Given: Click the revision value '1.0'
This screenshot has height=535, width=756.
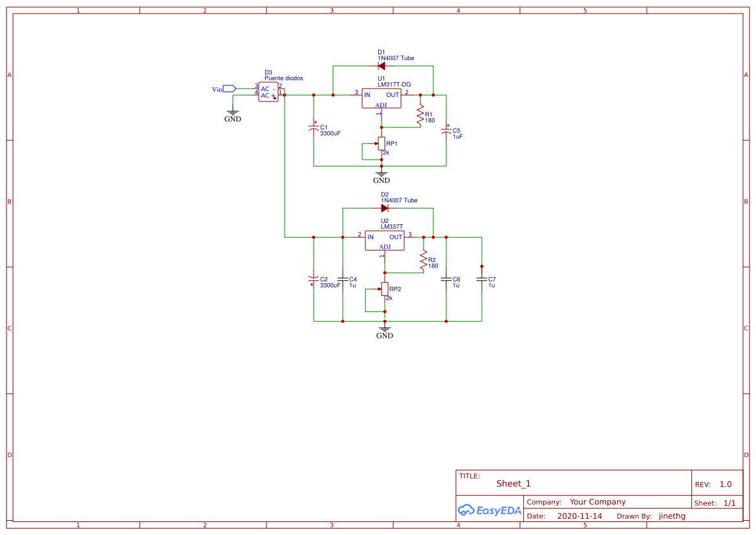Looking at the screenshot, I should click(726, 485).
